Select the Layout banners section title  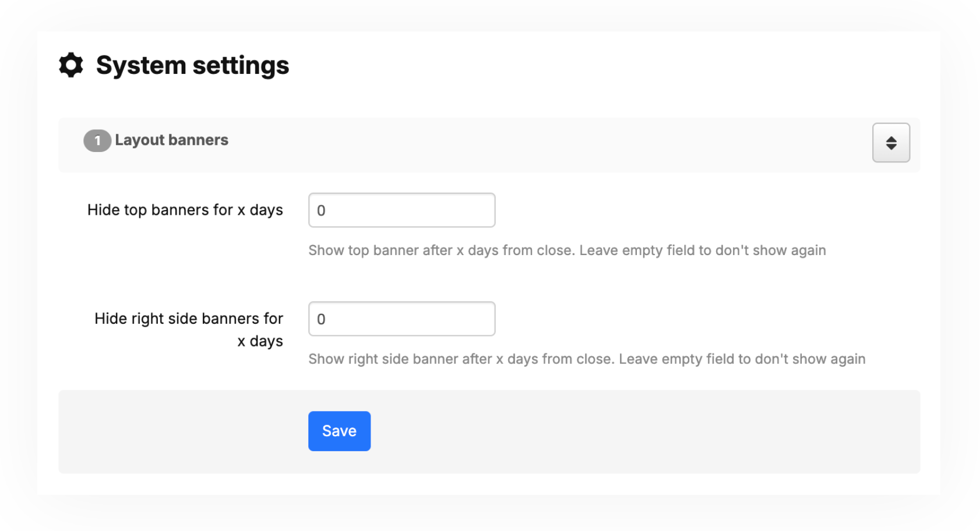pyautogui.click(x=171, y=140)
